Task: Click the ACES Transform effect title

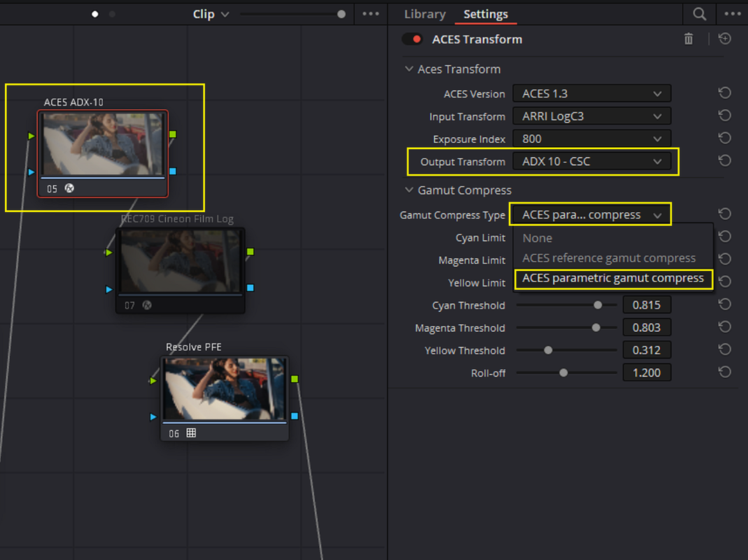Action: [477, 39]
